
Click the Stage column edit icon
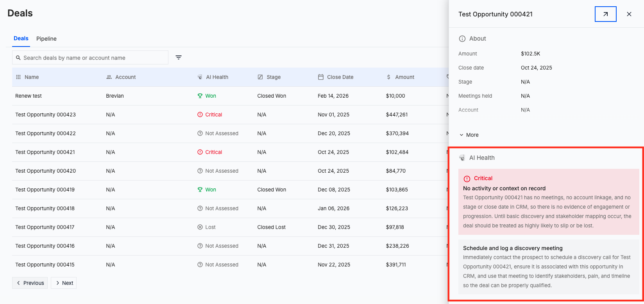(260, 77)
